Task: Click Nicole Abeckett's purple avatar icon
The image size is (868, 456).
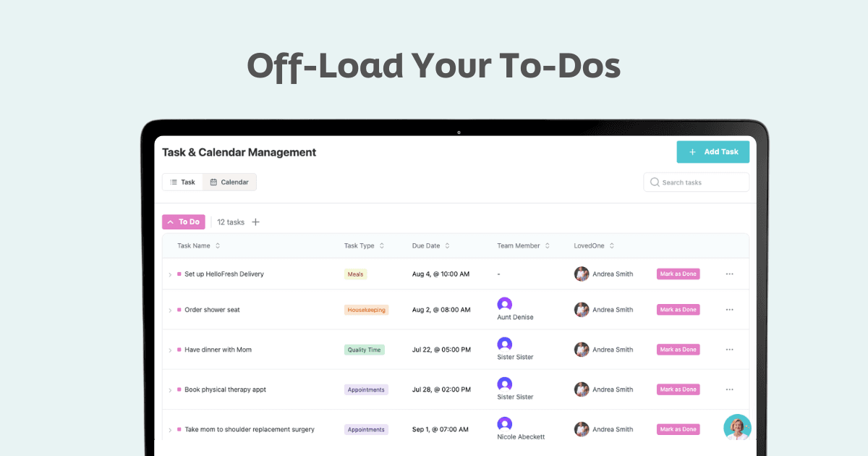Action: [x=504, y=423]
